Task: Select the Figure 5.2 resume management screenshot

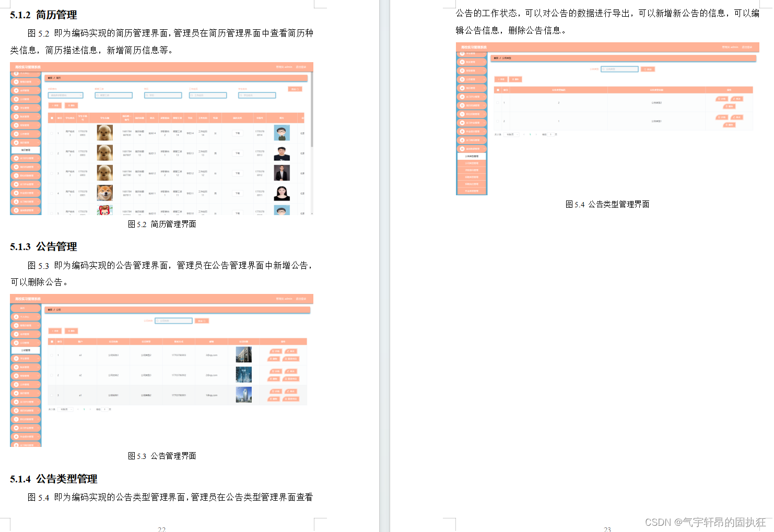Action: (x=161, y=139)
